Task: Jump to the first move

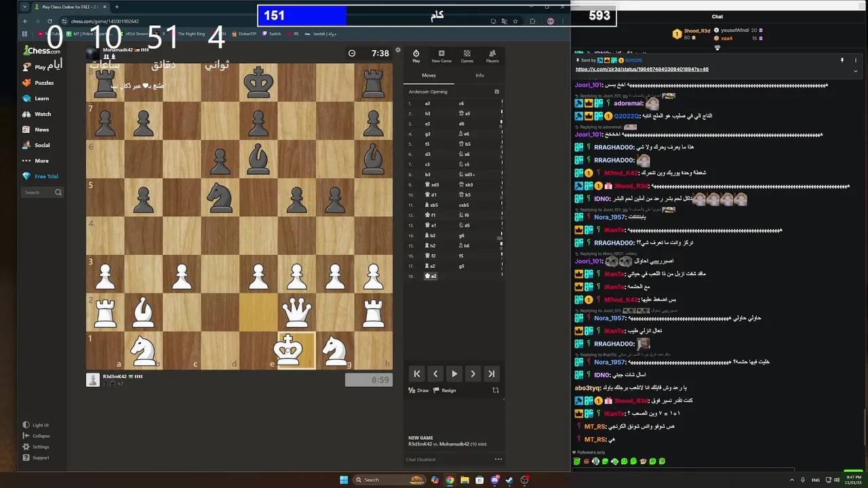Action: tap(417, 373)
